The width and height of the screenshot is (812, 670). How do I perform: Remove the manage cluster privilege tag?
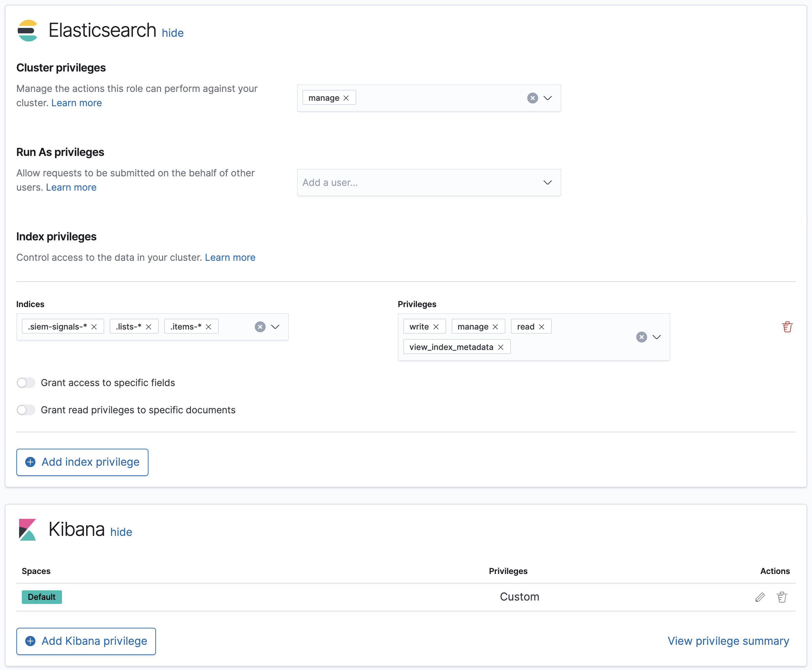(x=346, y=98)
